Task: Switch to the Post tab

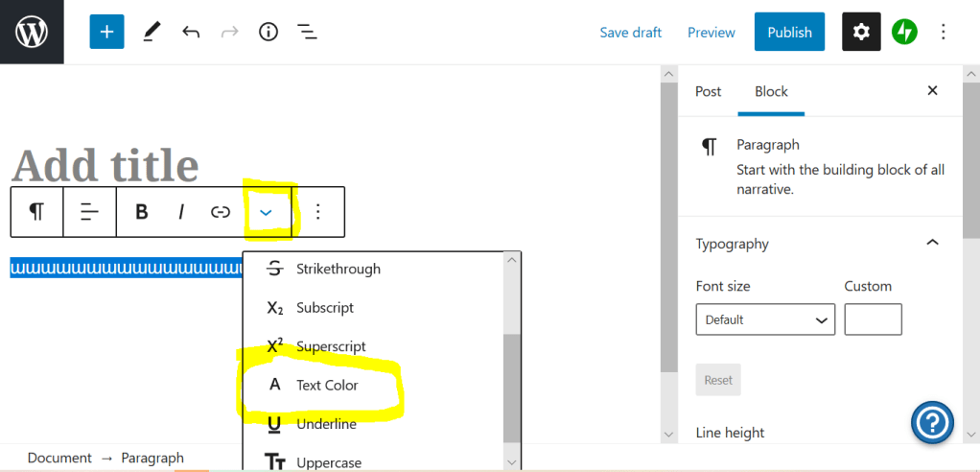Action: 708,91
